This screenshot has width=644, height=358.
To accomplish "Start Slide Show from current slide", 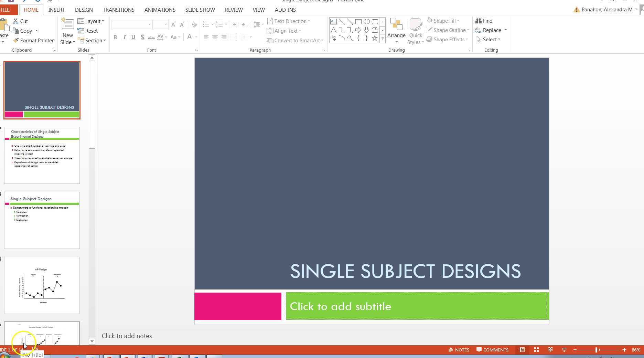I will click(x=565, y=350).
